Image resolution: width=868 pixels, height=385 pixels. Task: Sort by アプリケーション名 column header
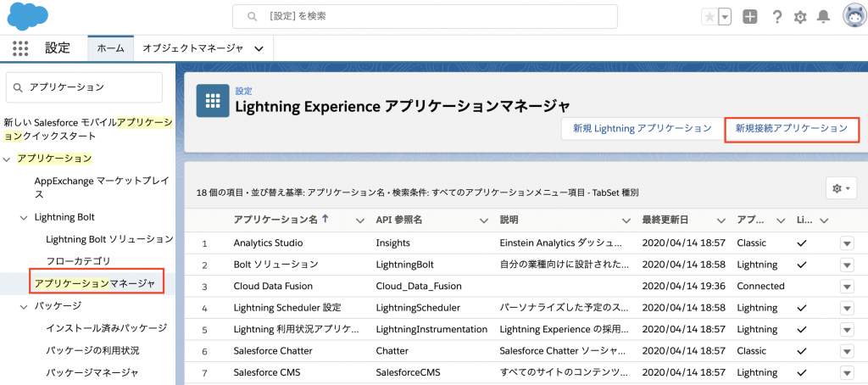pos(275,220)
